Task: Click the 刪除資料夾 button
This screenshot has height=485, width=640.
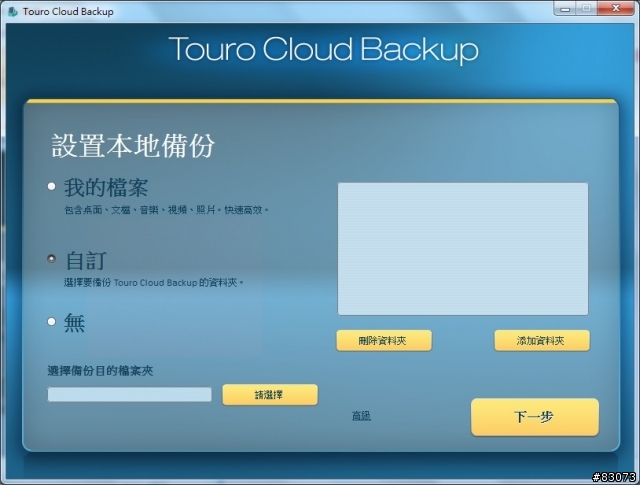Action: tap(384, 340)
